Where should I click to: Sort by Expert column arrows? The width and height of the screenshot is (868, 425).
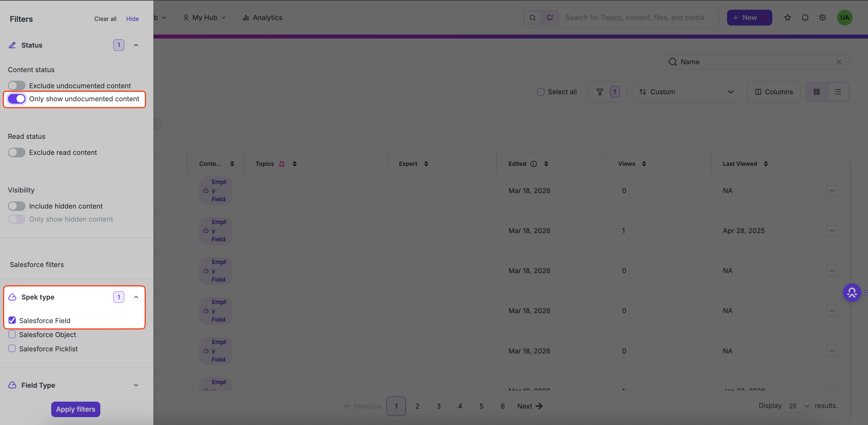426,164
